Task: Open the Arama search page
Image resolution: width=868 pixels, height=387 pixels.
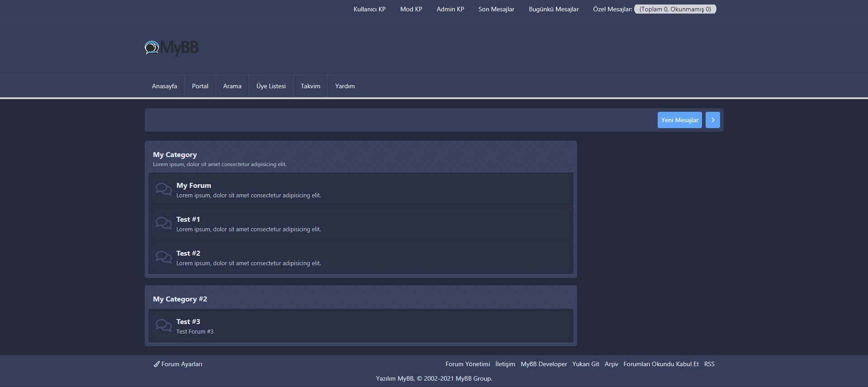Action: [232, 86]
